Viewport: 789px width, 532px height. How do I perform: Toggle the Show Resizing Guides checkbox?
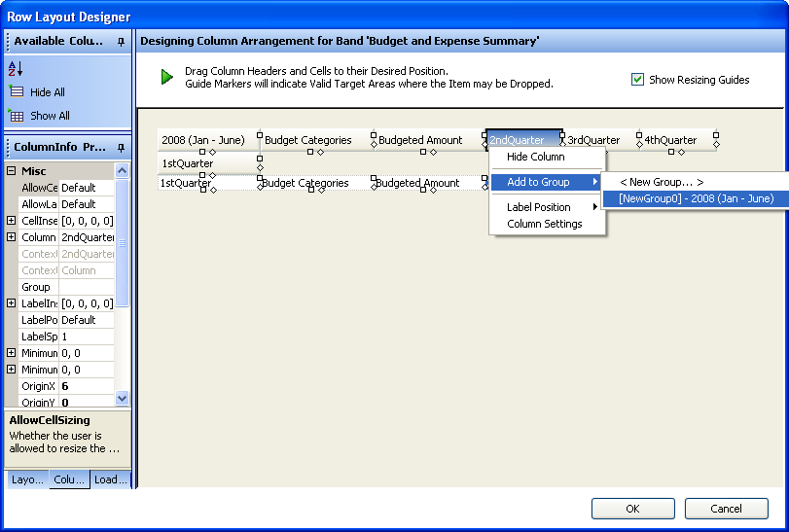pyautogui.click(x=638, y=80)
